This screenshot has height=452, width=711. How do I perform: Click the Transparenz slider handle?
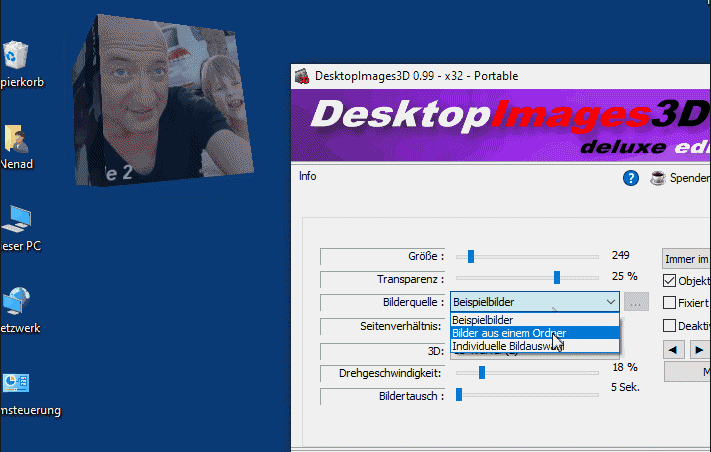(x=557, y=277)
